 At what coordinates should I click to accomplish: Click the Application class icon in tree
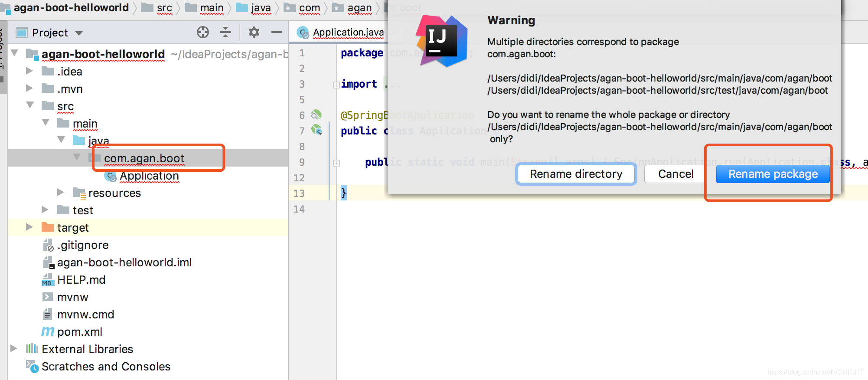click(x=111, y=176)
